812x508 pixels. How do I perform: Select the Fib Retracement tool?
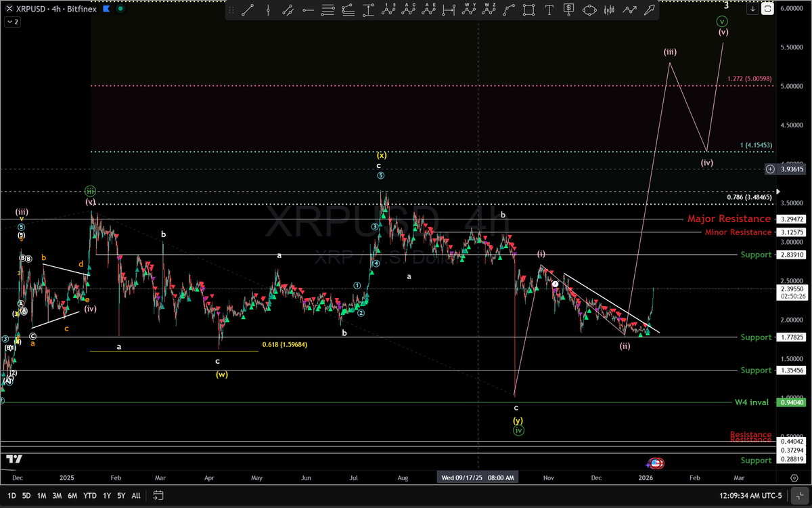click(328, 10)
